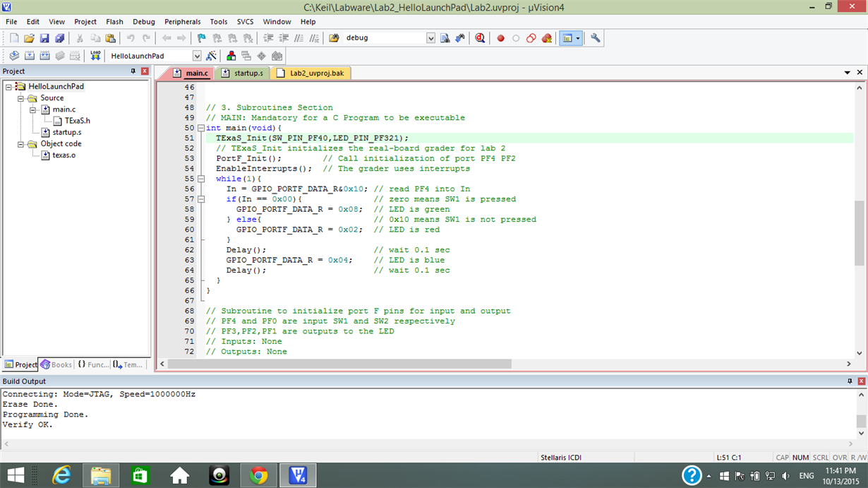
Task: Open Options for Target wand icon
Action: (x=212, y=56)
